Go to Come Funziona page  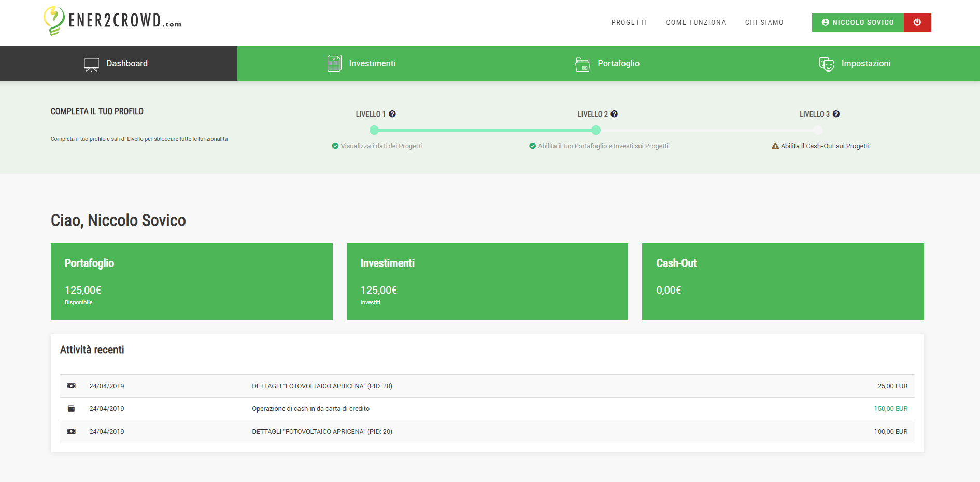(695, 22)
